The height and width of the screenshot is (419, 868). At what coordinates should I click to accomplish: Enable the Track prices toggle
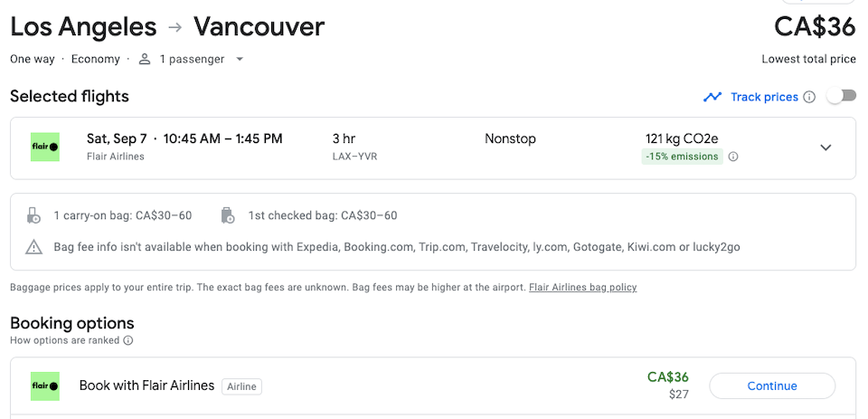pyautogui.click(x=842, y=97)
